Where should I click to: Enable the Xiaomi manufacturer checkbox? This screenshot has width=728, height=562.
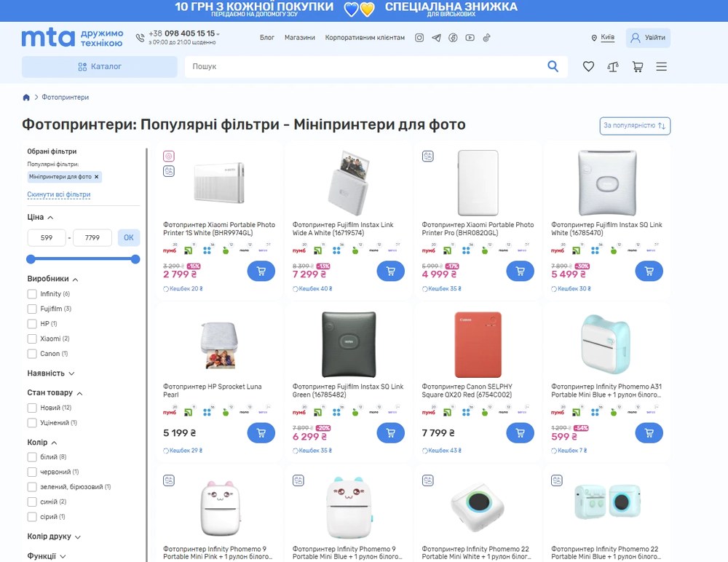coord(32,339)
